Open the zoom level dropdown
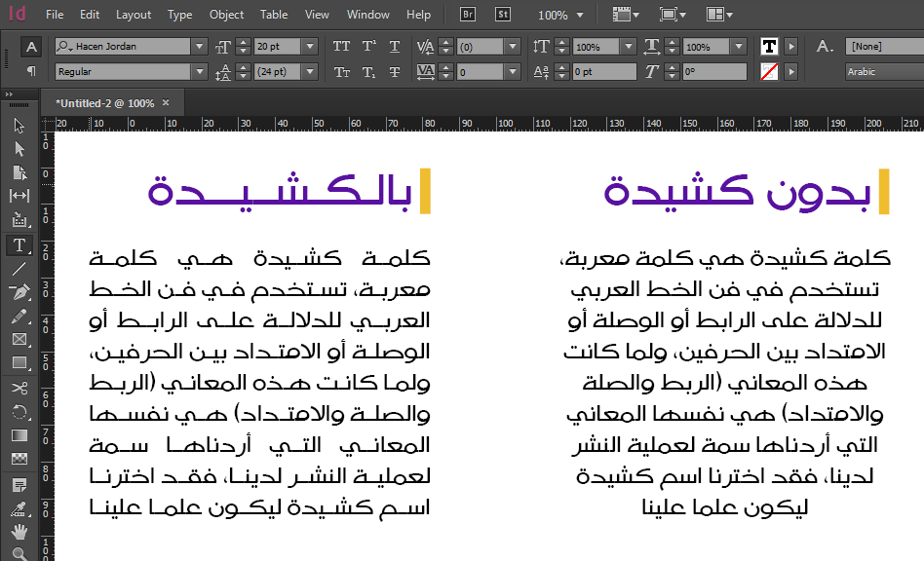 [x=580, y=15]
